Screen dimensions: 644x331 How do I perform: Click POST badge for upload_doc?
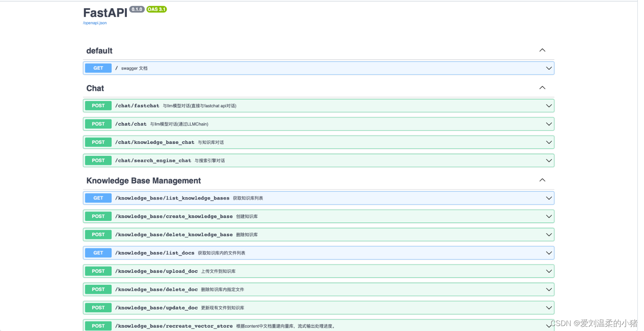(98, 271)
